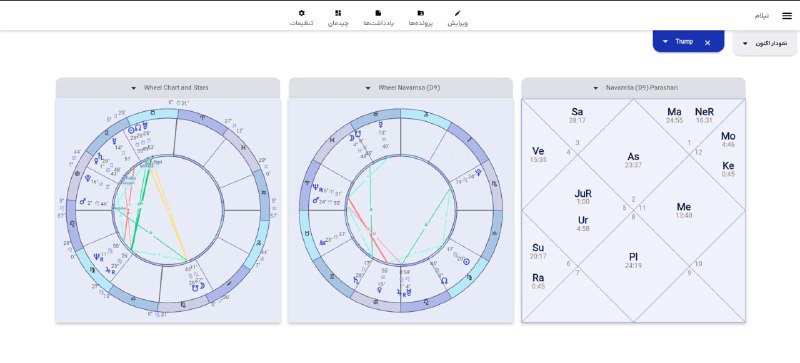This screenshot has width=800, height=363.
Task: Click the Sa planet in Parashari chart
Action: [577, 112]
